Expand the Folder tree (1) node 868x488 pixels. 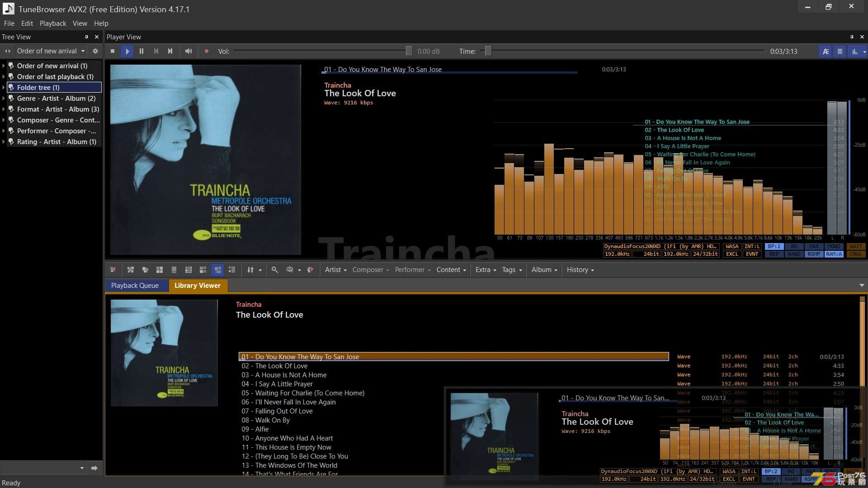pos(4,88)
